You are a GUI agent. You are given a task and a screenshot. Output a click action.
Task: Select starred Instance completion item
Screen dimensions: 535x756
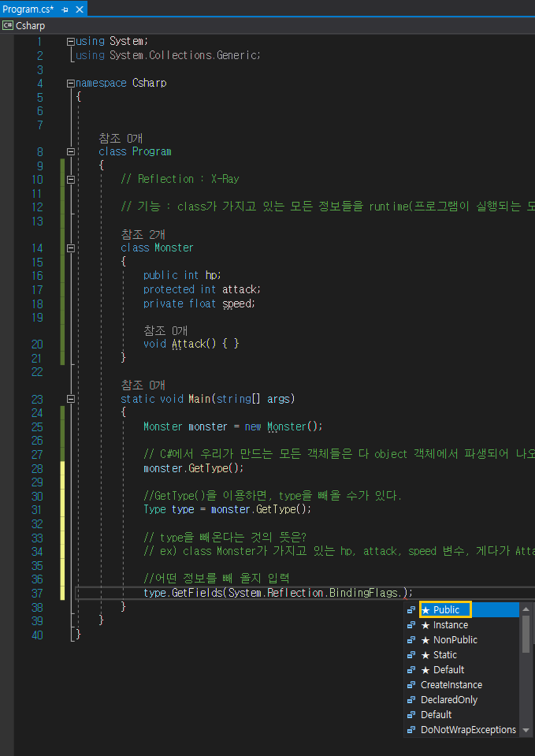click(461, 625)
